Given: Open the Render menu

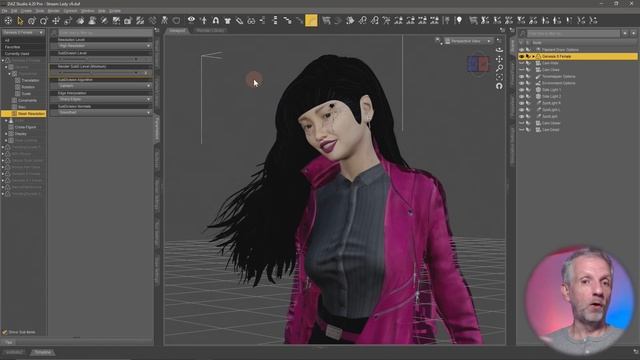Looking at the screenshot, I should [53, 11].
